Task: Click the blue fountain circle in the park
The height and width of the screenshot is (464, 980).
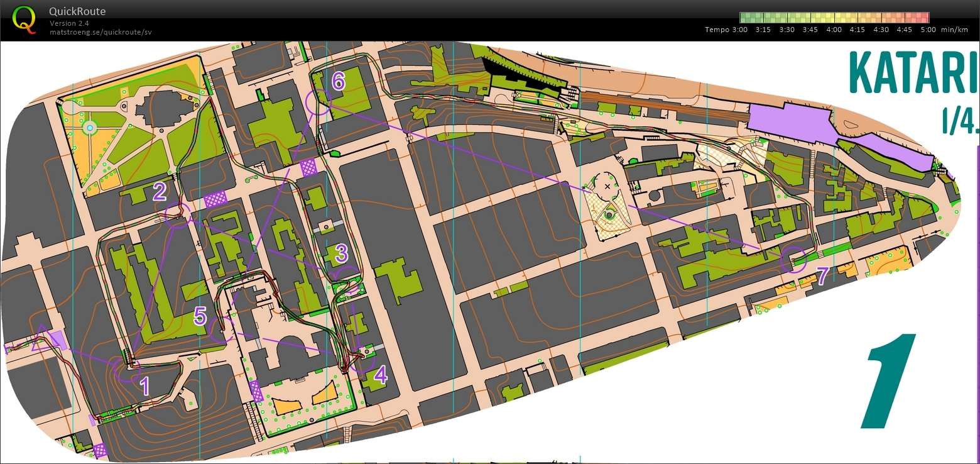Action: [x=89, y=128]
